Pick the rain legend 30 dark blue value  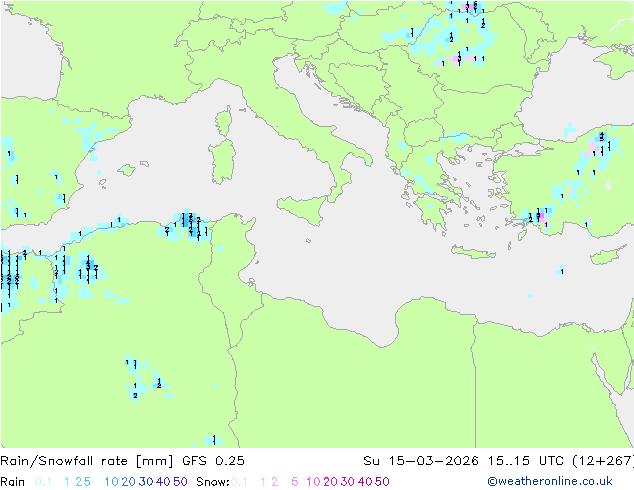[x=146, y=482]
